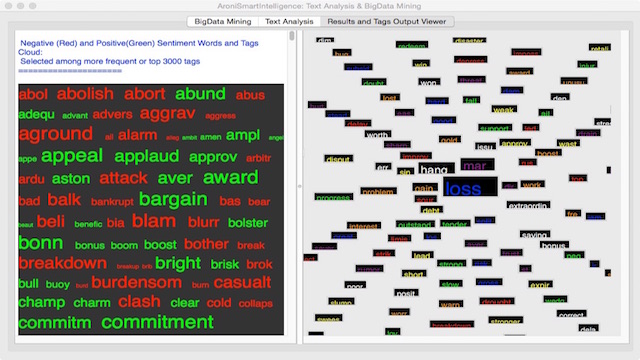Image resolution: width=640 pixels, height=360 pixels.
Task: Click the red word 'aground'
Action: click(56, 134)
